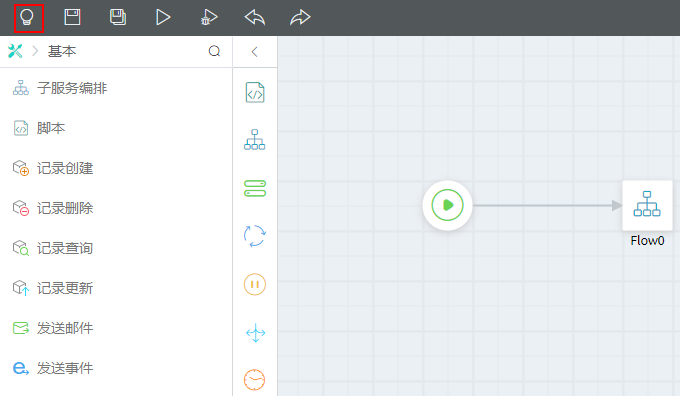The width and height of the screenshot is (680, 396).
Task: Click the save-all double-disk icon
Action: click(118, 17)
